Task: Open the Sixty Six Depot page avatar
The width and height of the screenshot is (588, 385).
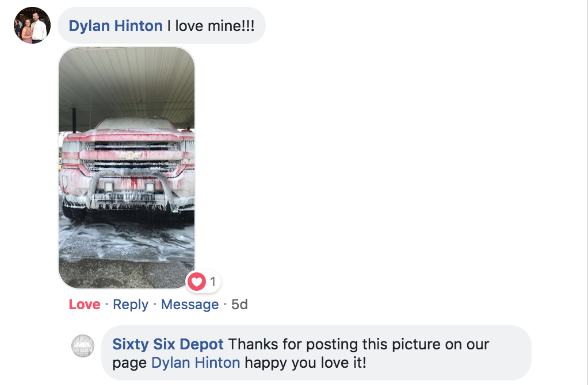Action: point(83,346)
